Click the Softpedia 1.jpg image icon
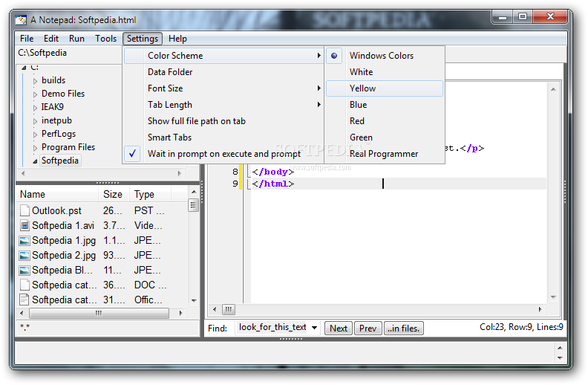Screen dimensions: 588x385 pos(24,241)
